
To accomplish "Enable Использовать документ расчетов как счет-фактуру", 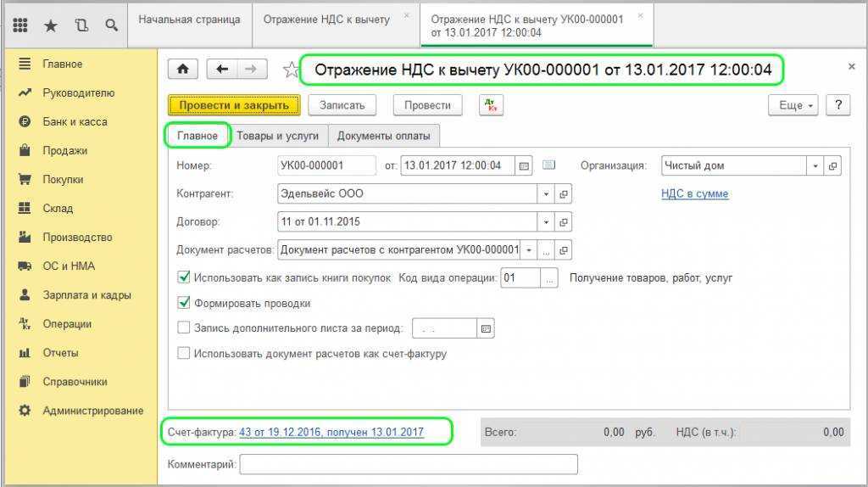I will coord(183,353).
